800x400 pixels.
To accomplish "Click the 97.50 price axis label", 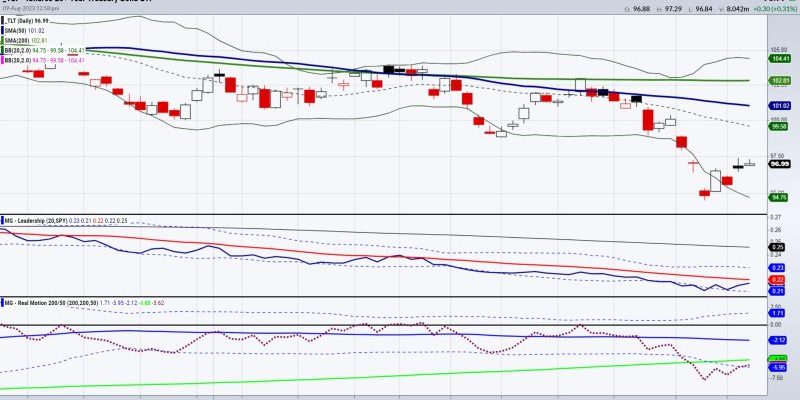I will pos(777,156).
